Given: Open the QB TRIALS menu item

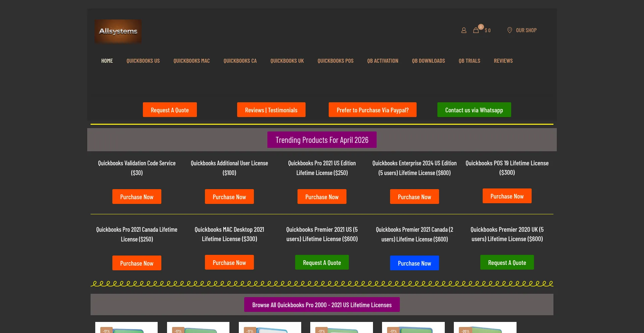Looking at the screenshot, I should (469, 61).
